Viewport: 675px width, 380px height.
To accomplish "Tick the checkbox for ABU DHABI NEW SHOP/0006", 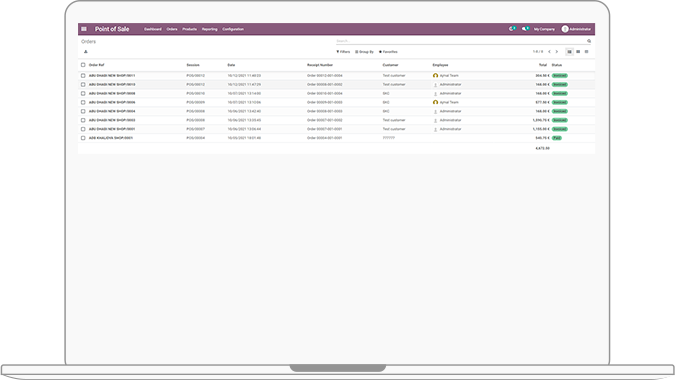I will point(83,102).
